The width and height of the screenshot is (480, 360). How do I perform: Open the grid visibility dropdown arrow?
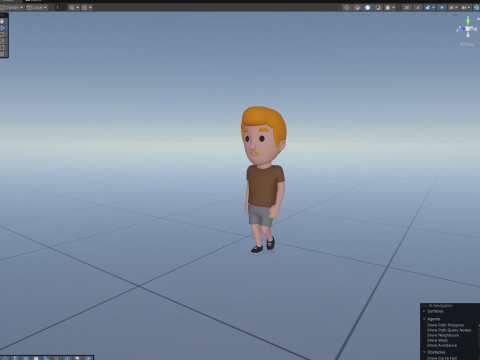coord(457,7)
